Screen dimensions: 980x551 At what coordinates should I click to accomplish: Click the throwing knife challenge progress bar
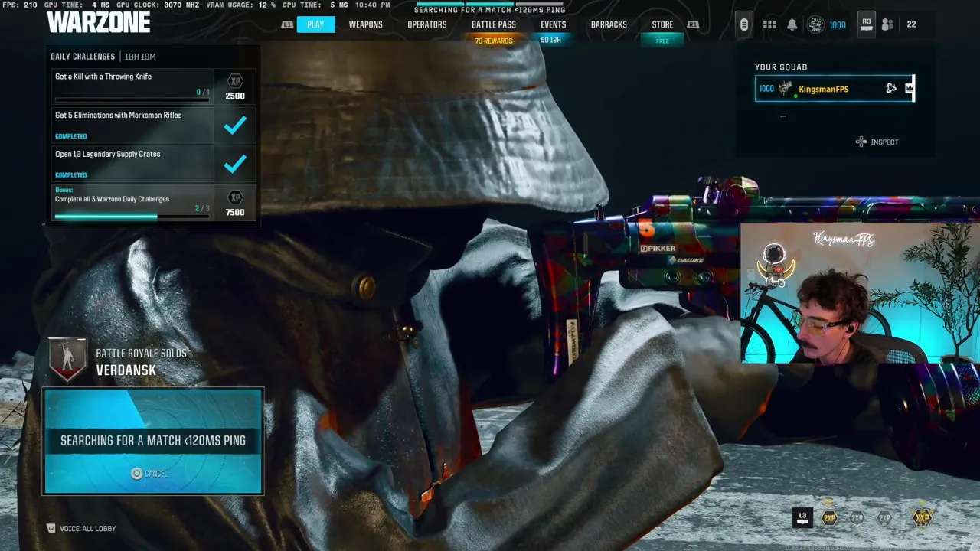point(132,99)
